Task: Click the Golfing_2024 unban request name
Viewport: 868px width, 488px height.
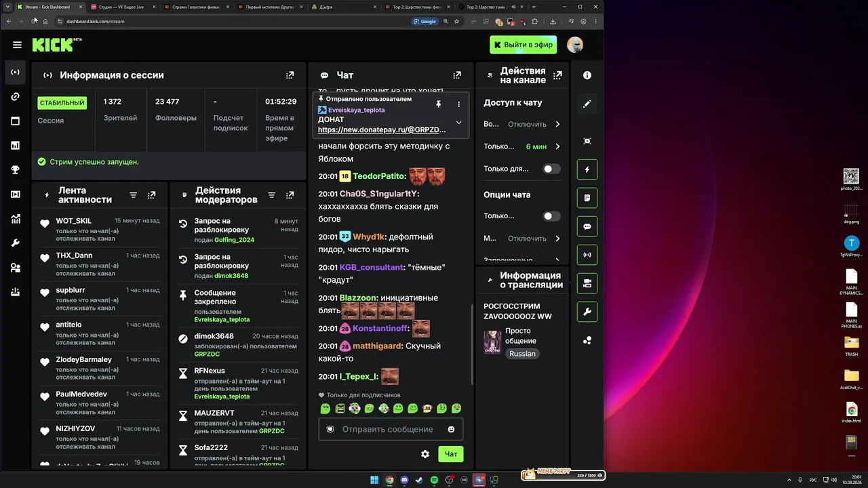Action: coord(234,240)
